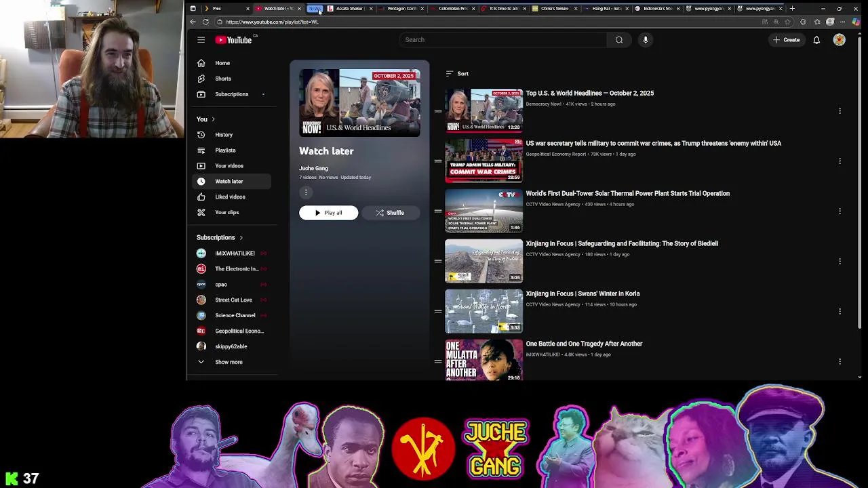Switch to the China's female browser tab
Viewport: 868px width, 488px height.
[554, 8]
